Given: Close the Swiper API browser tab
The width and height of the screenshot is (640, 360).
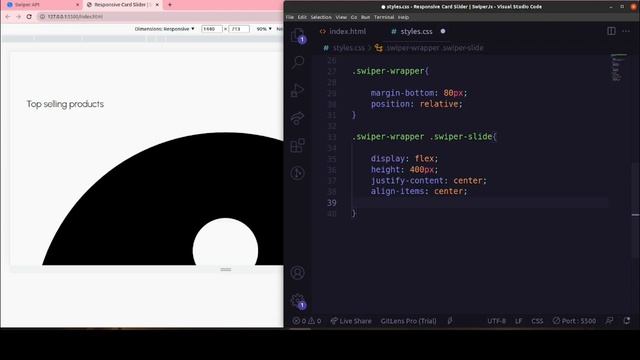Looking at the screenshot, I should pyautogui.click(x=78, y=5).
